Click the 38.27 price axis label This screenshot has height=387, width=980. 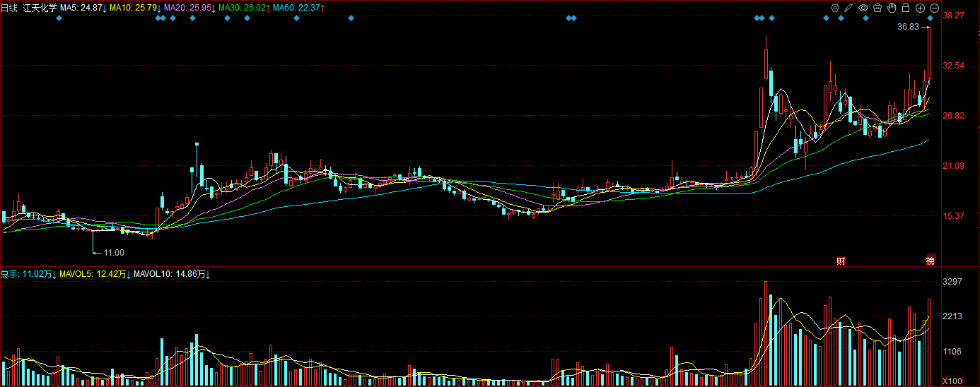pyautogui.click(x=954, y=15)
